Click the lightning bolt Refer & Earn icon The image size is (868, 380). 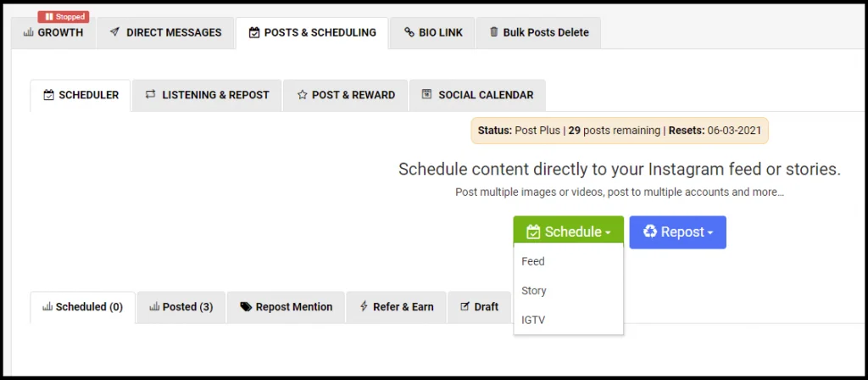364,307
